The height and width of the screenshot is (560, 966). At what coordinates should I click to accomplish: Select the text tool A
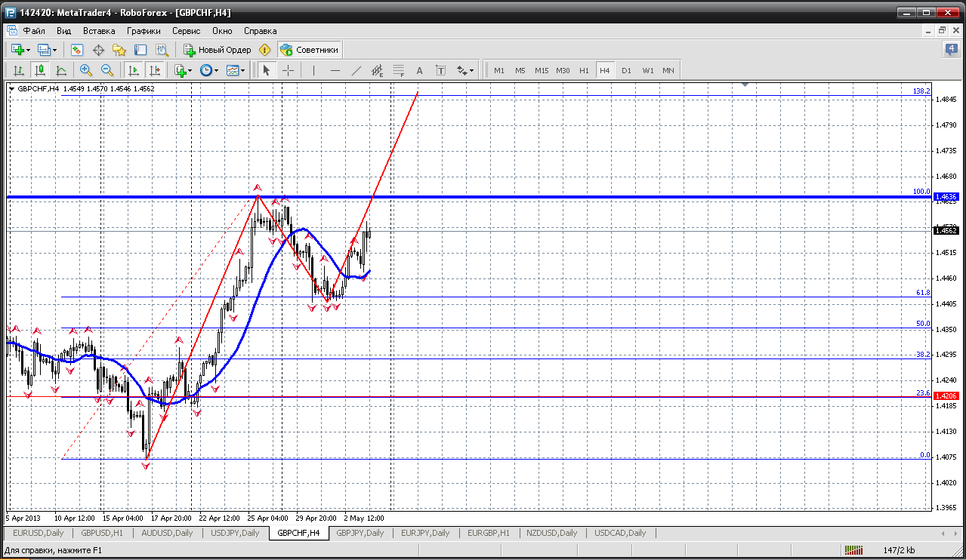point(420,70)
